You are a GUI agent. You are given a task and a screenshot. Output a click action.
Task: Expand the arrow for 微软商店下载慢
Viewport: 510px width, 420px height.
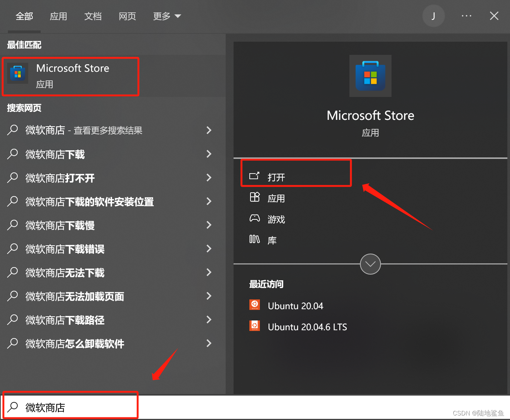pyautogui.click(x=209, y=225)
